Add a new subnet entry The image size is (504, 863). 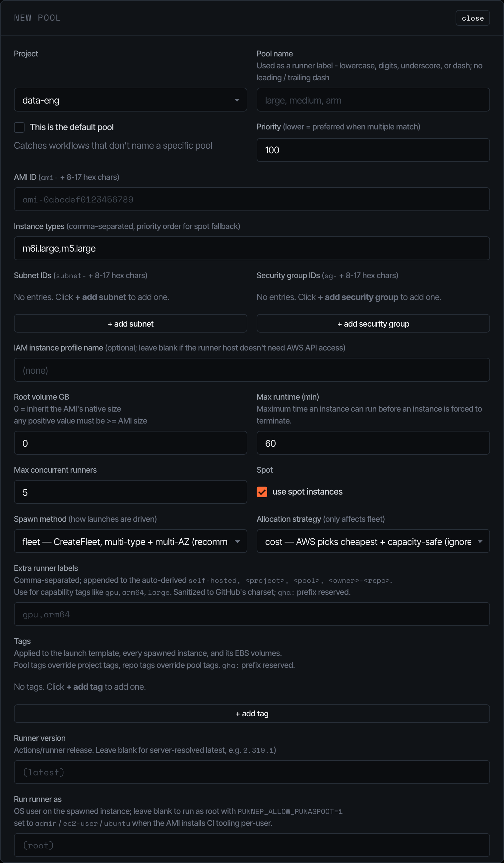pyautogui.click(x=130, y=323)
